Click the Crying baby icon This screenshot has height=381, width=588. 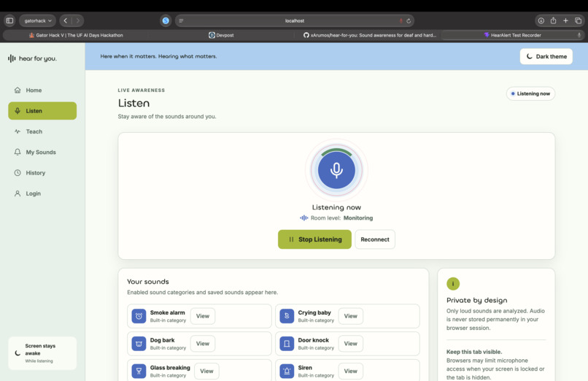click(287, 316)
